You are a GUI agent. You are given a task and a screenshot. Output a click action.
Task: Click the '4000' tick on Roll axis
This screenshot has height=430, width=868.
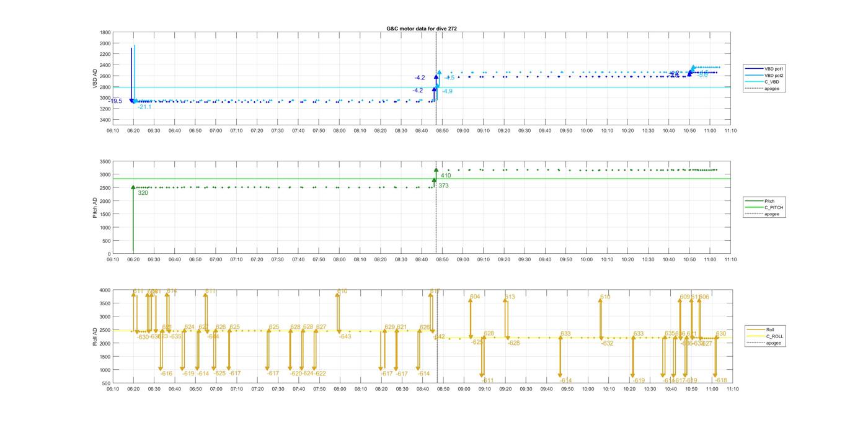click(x=105, y=290)
